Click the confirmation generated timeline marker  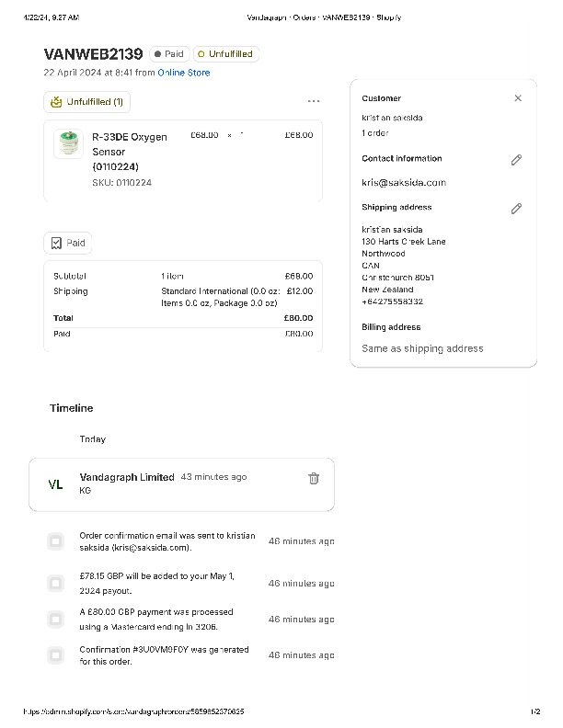click(x=56, y=655)
